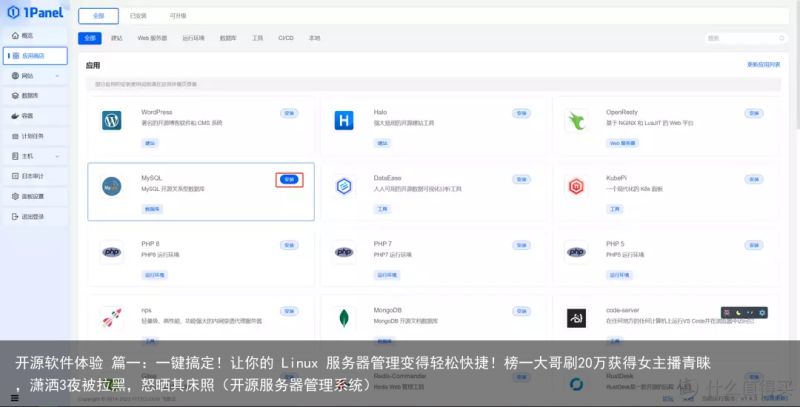Open the PHP 7 app icon
This screenshot has height=407, width=800.
tap(344, 252)
